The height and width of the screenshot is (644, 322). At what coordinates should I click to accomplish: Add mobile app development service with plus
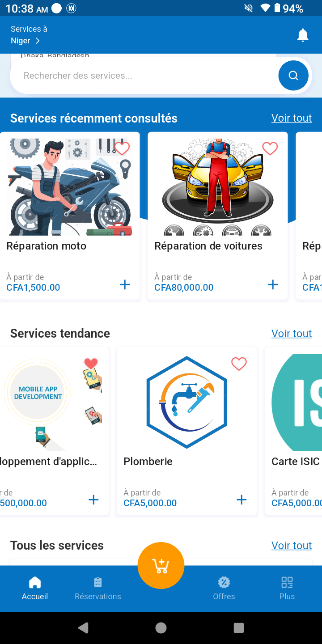(x=93, y=500)
